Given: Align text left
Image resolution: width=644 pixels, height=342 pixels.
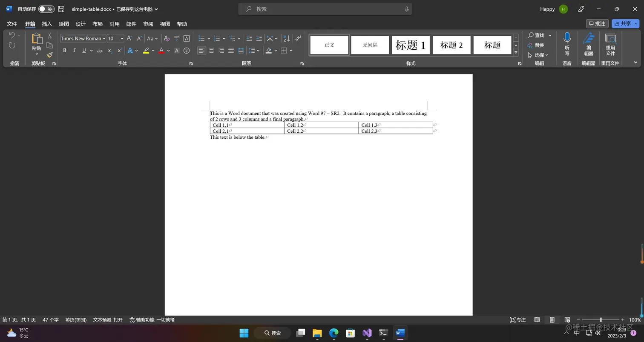Looking at the screenshot, I should pos(201,51).
